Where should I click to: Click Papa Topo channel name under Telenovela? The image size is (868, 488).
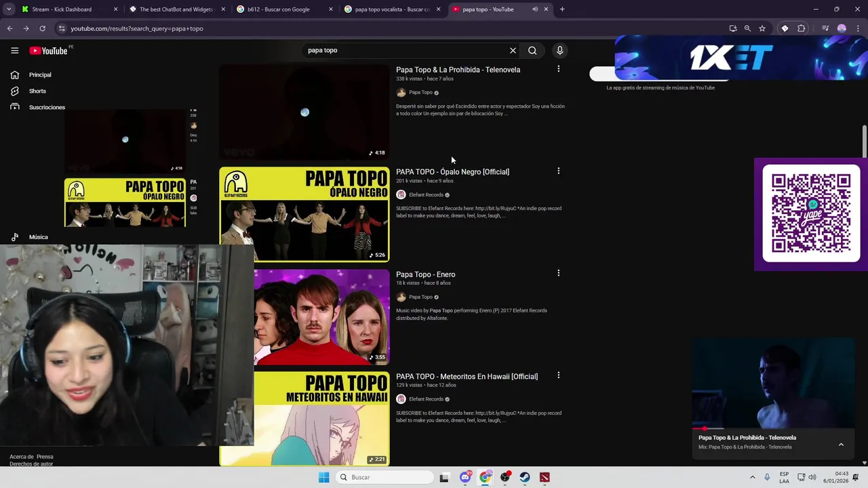coord(420,93)
